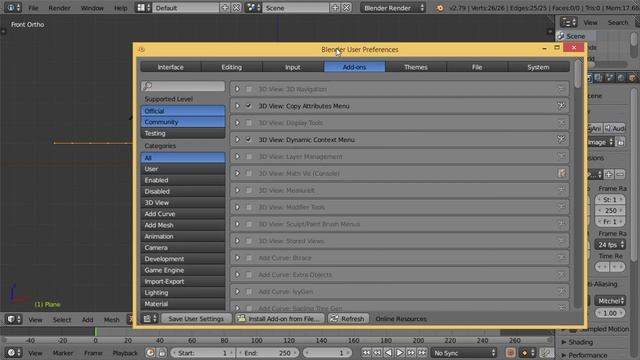This screenshot has height=360, width=640.
Task: Jump to next keyframe
Action: 411,353
